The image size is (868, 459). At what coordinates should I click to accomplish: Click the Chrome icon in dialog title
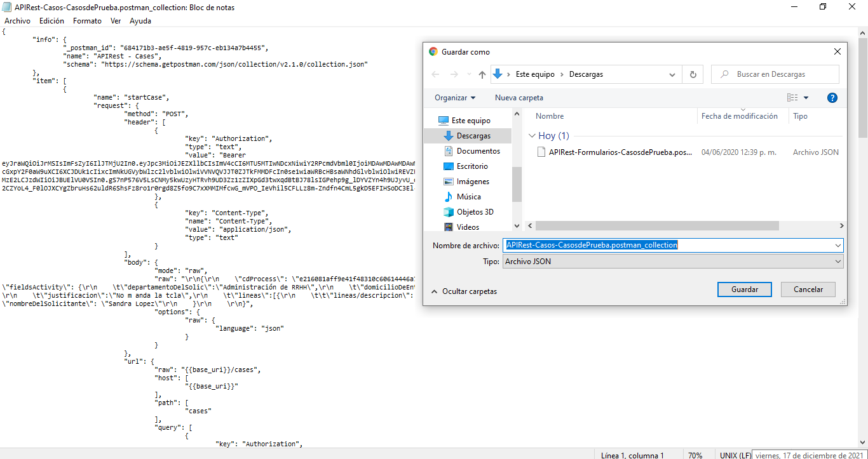pos(433,52)
